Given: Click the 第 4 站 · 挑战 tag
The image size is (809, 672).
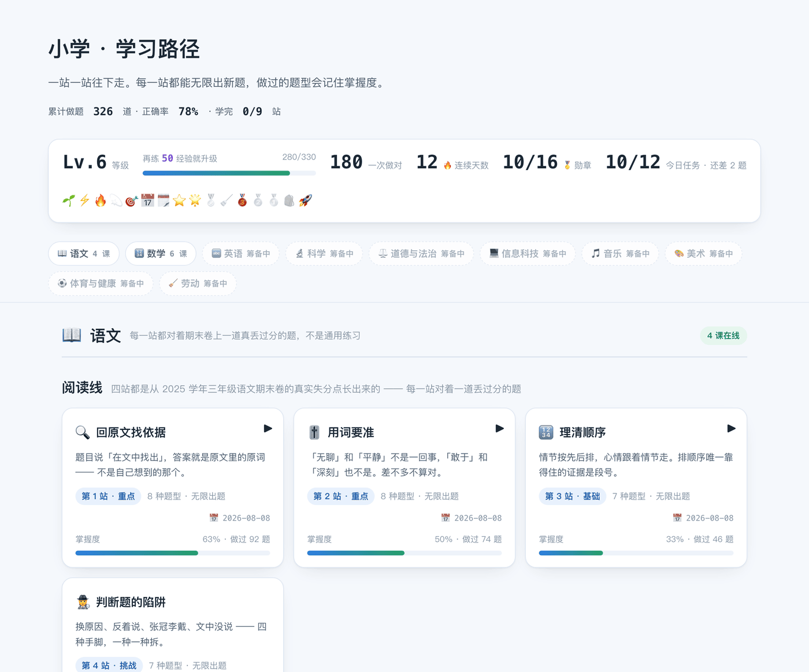Looking at the screenshot, I should pos(109,665).
